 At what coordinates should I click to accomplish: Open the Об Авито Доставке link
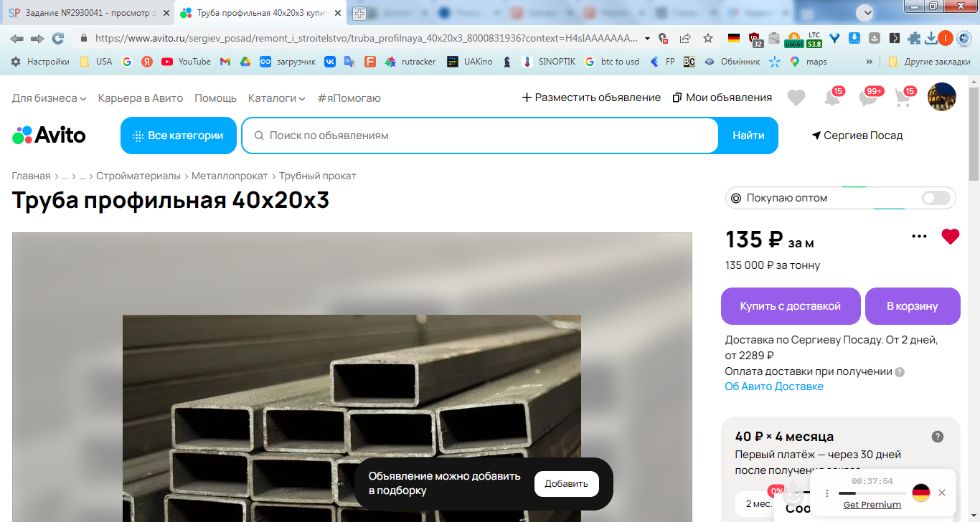pos(774,386)
